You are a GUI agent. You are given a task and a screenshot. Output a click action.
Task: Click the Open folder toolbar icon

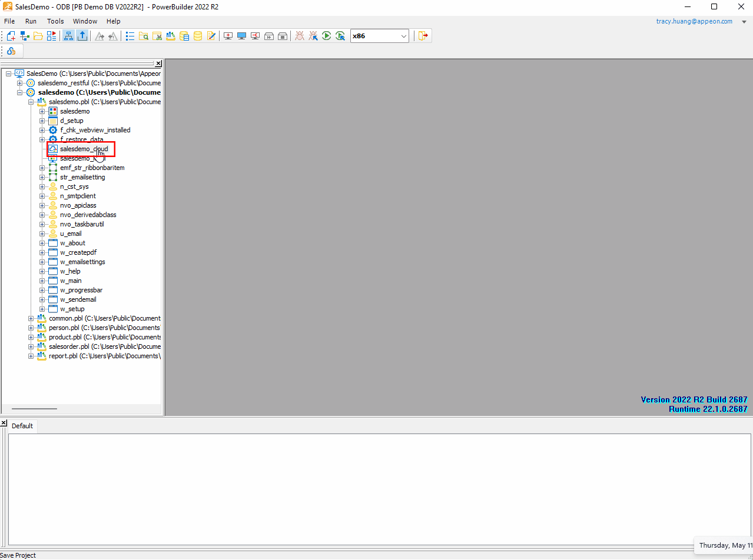pos(38,36)
